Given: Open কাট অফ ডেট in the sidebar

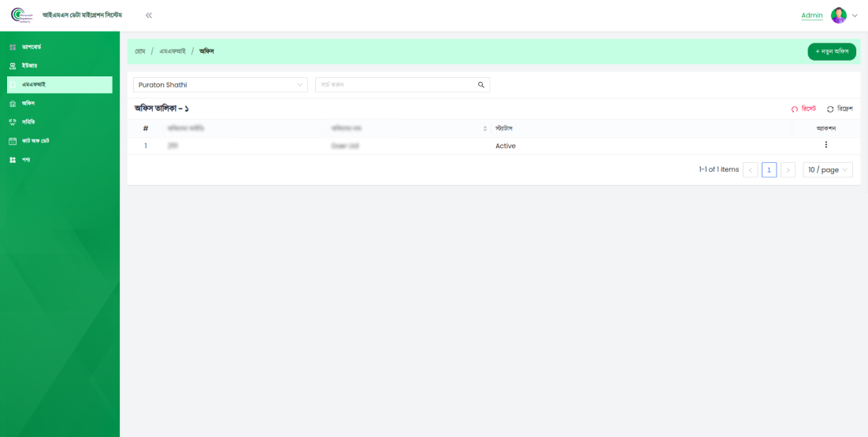Looking at the screenshot, I should (35, 141).
